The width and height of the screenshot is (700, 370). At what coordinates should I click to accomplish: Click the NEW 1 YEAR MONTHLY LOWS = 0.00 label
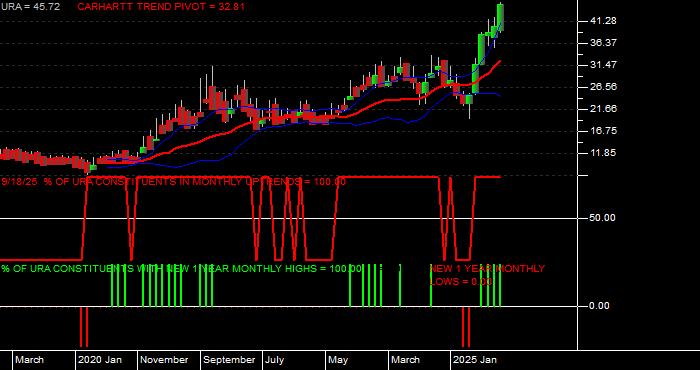tap(487, 275)
